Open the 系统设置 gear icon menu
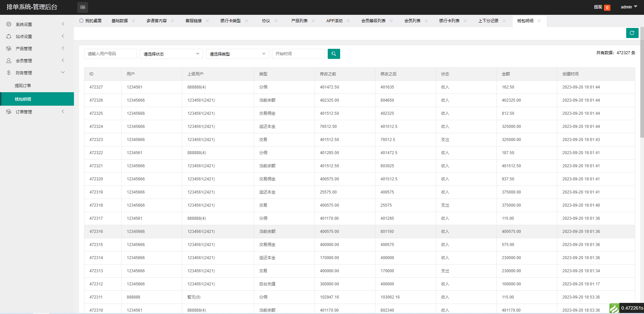This screenshot has height=314, width=644. (x=8, y=24)
